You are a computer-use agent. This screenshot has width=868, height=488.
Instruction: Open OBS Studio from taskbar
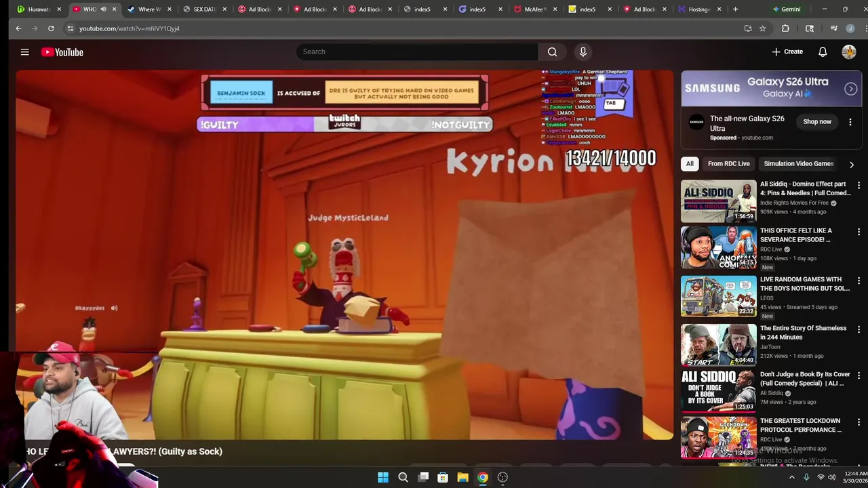[502, 477]
